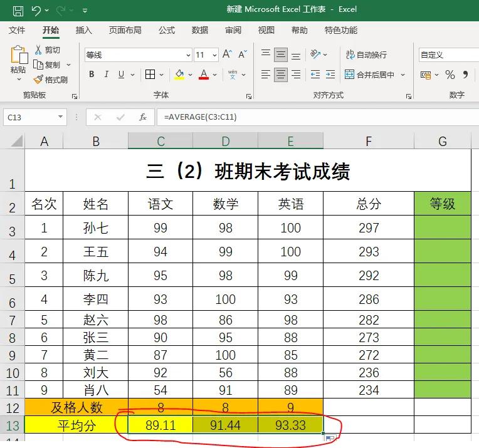Open the 剪贴板 dialog launcher

tap(75, 96)
